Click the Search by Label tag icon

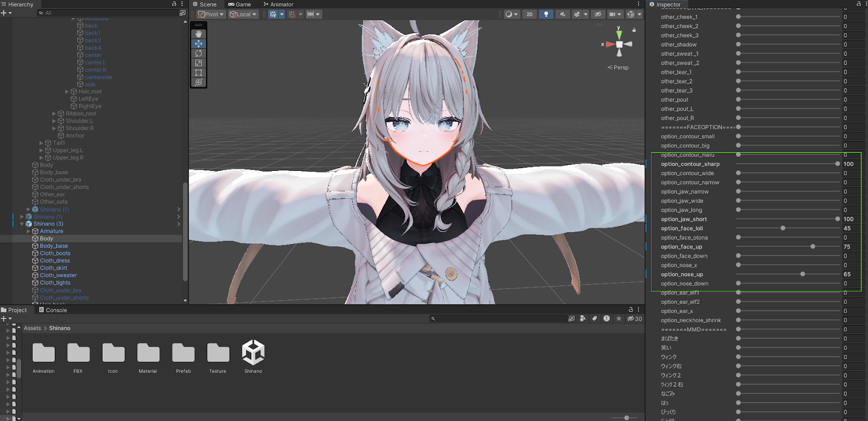(x=595, y=318)
